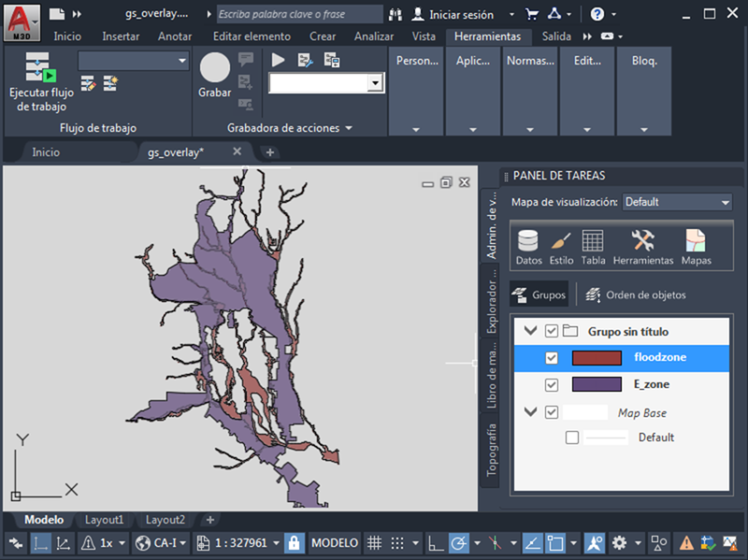The height and width of the screenshot is (560, 748).
Task: Click the Orden de objetos button
Action: [636, 295]
